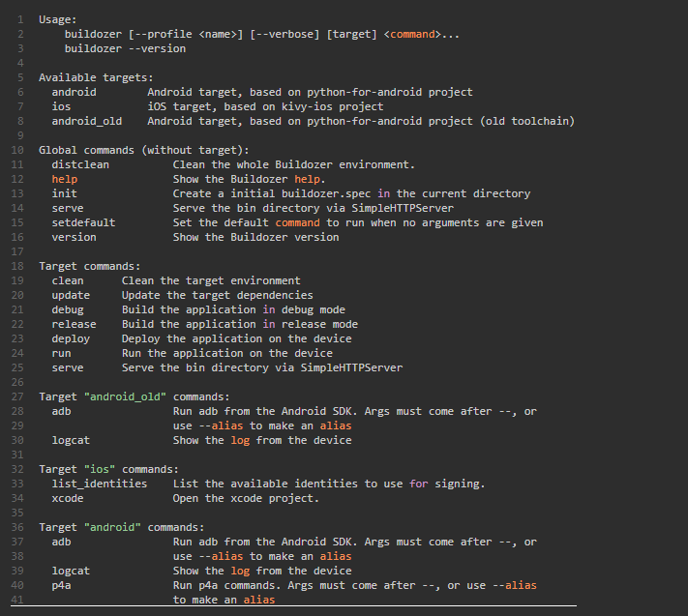Click 'android' target name on line 6

(x=74, y=92)
